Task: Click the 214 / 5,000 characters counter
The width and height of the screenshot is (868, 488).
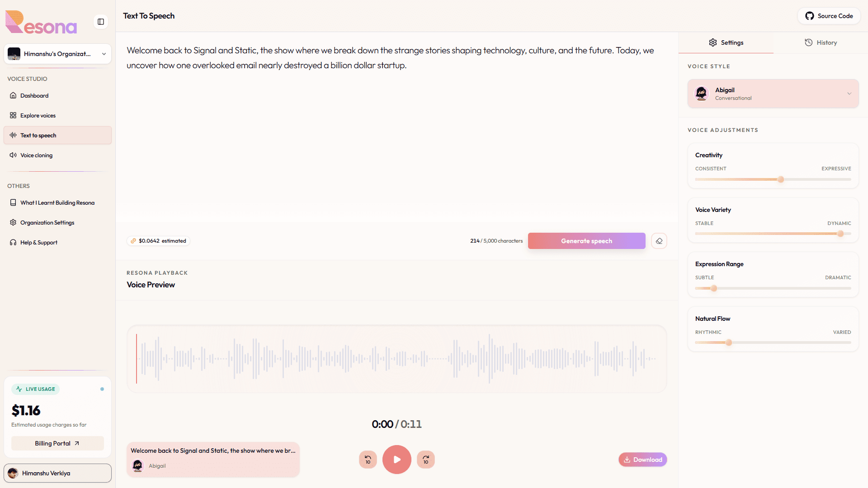Action: pos(496,241)
